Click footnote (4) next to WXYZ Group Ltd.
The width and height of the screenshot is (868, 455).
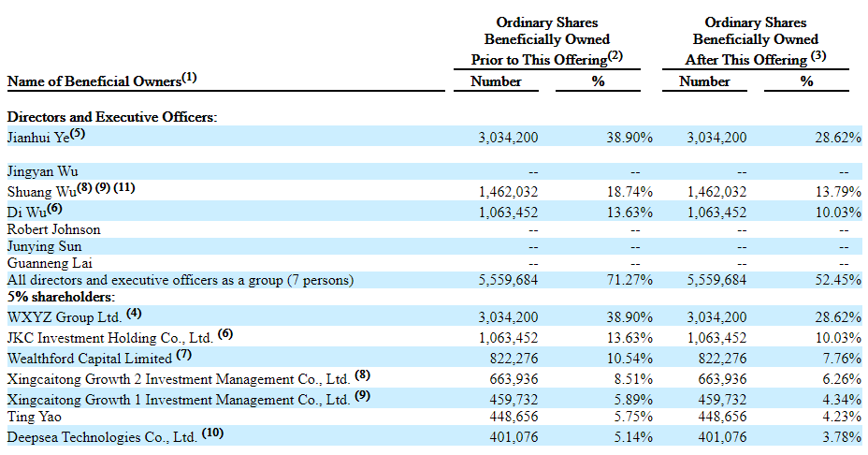pos(135,313)
